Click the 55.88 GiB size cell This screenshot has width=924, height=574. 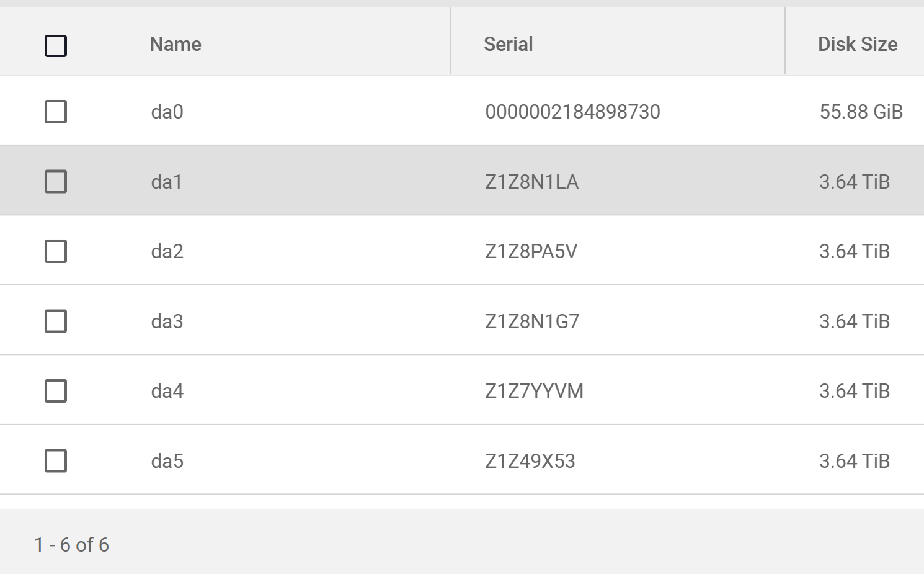coord(861,112)
